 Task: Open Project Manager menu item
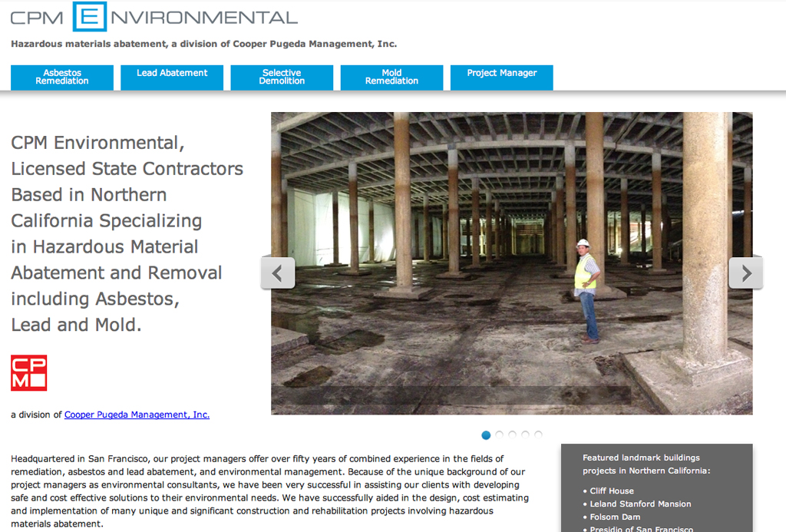[x=502, y=78]
